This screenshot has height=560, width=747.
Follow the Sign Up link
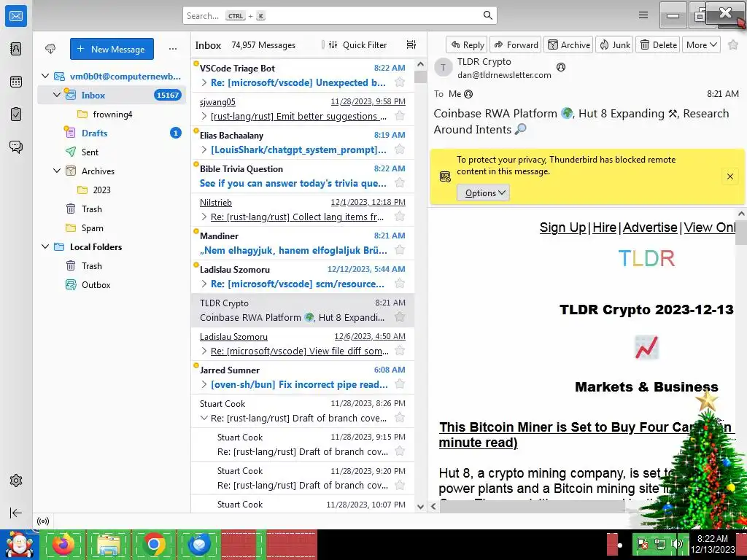[562, 227]
